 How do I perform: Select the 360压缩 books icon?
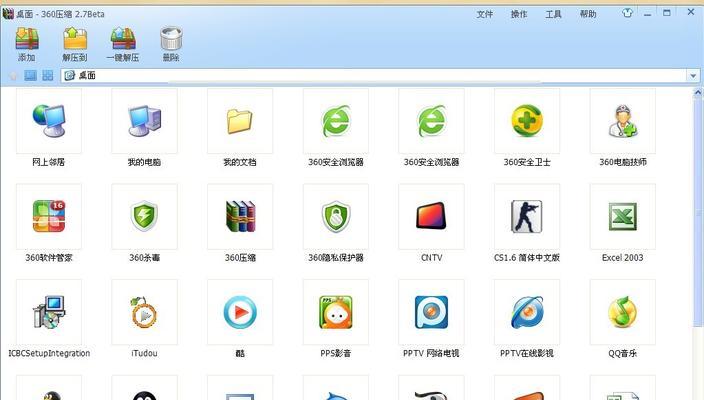[240, 216]
